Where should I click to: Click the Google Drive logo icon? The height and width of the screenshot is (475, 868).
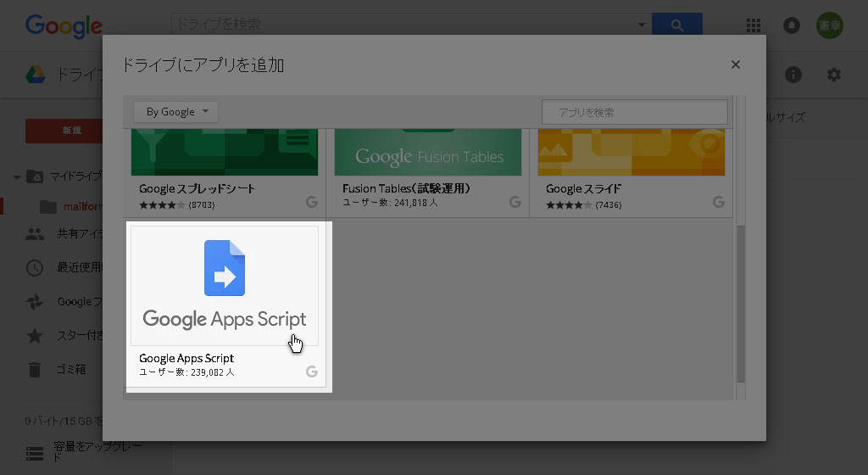pos(35,75)
